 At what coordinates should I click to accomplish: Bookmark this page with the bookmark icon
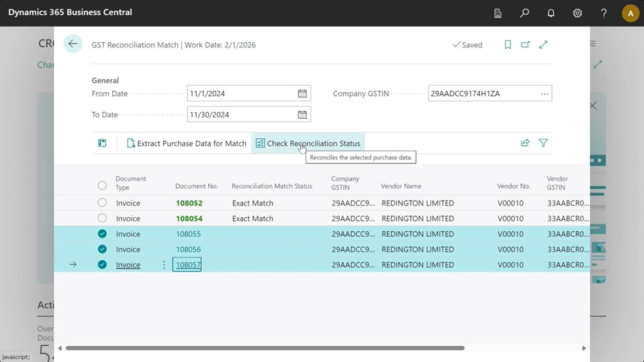[508, 45]
